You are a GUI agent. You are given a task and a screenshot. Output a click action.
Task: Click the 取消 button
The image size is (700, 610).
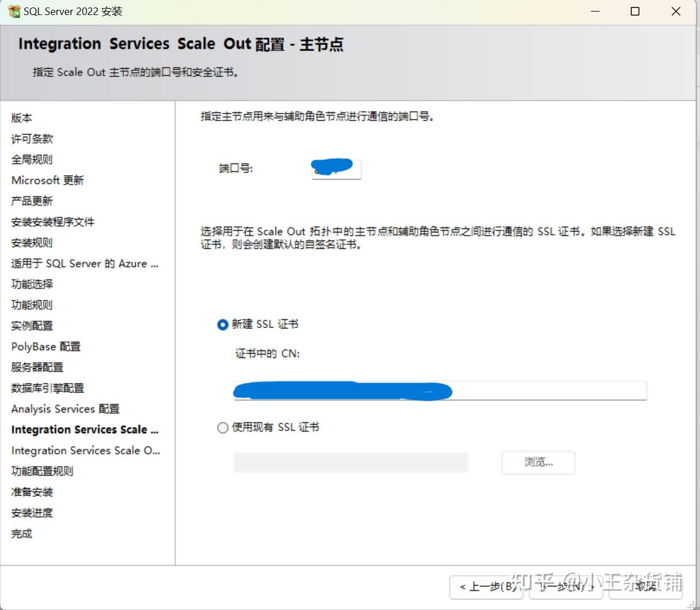pos(645,586)
